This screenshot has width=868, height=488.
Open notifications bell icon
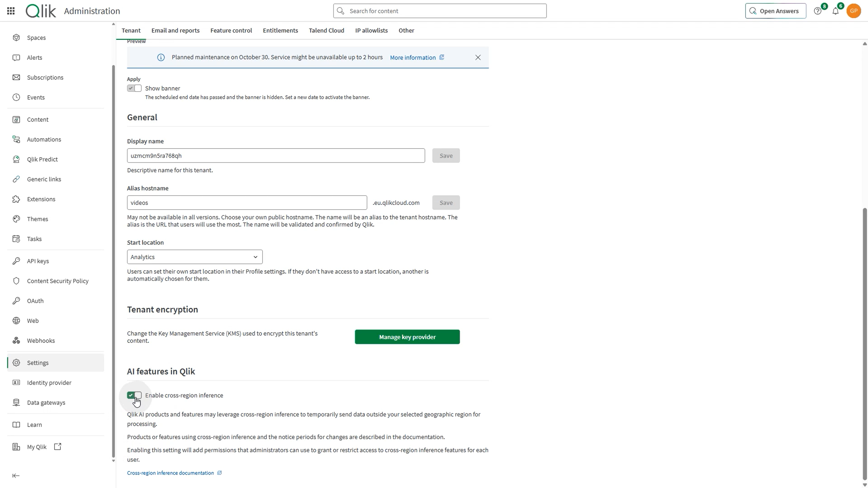835,11
